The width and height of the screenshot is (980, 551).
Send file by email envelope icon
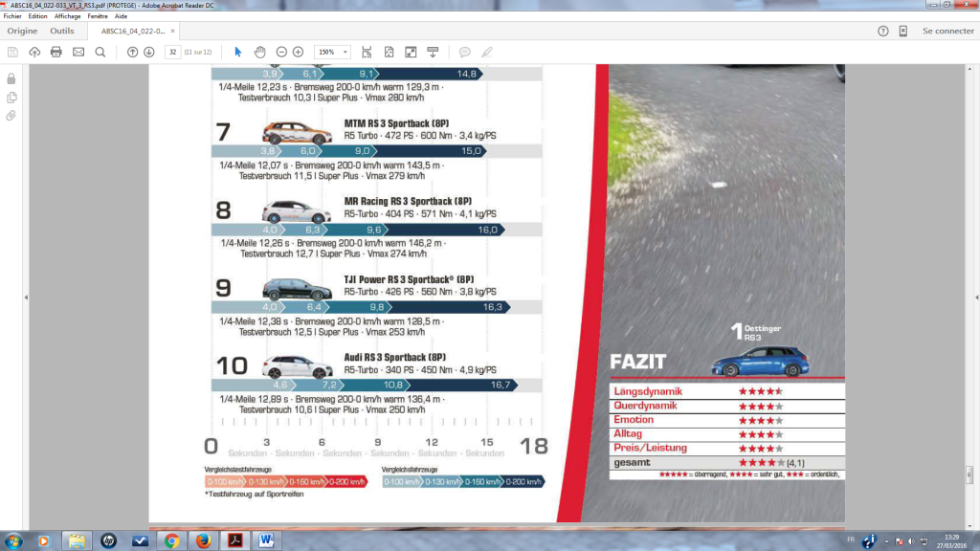pyautogui.click(x=78, y=52)
